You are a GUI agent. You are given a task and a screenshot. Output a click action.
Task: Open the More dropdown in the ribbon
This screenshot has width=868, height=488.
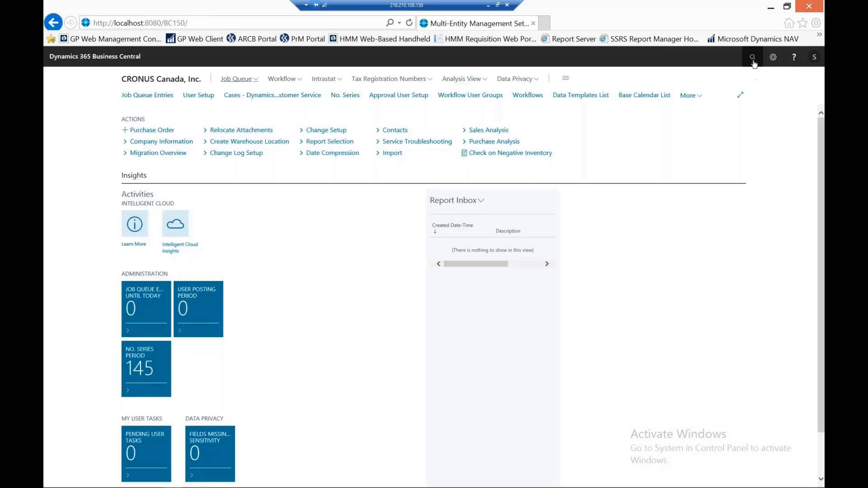(690, 95)
